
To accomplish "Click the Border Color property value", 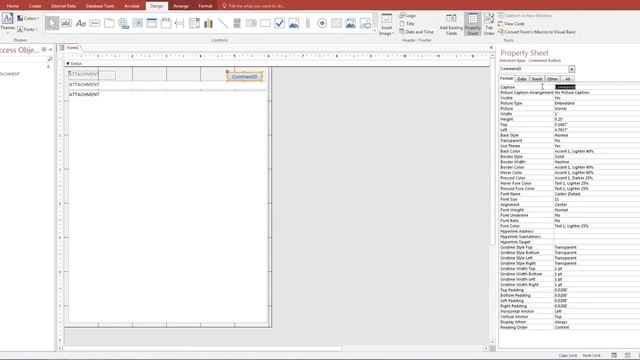I will (x=596, y=167).
